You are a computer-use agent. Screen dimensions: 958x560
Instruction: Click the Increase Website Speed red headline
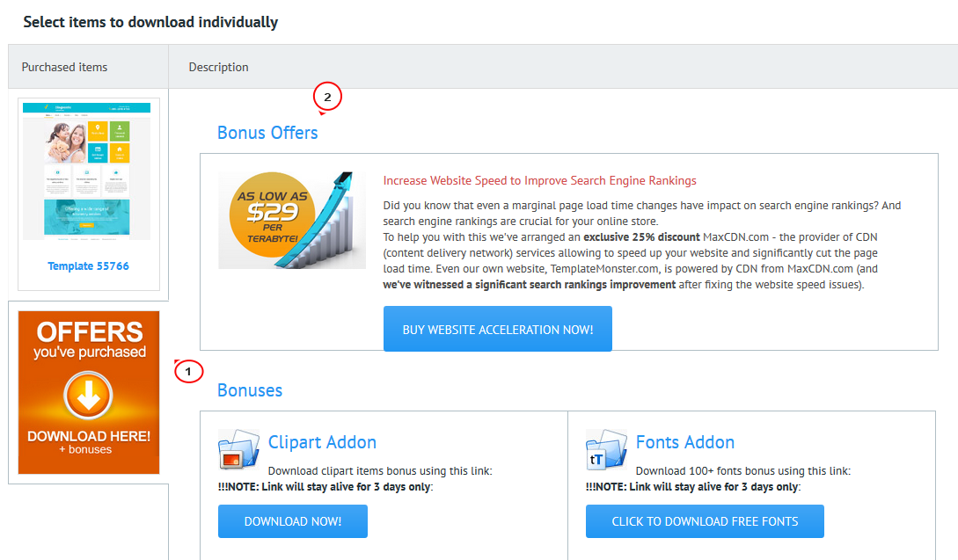pos(540,181)
